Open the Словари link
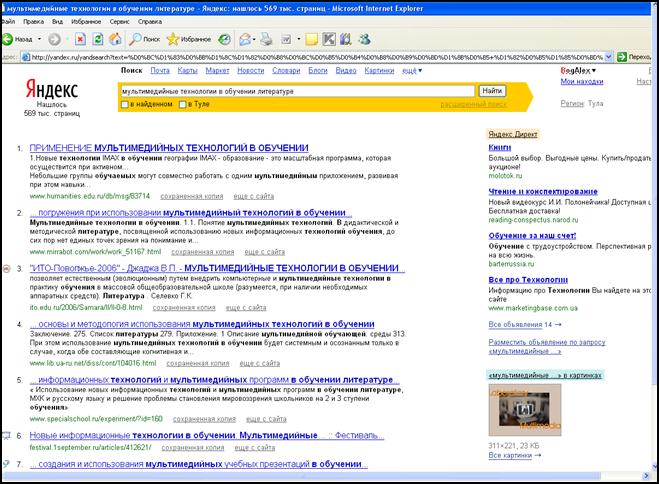 click(286, 71)
